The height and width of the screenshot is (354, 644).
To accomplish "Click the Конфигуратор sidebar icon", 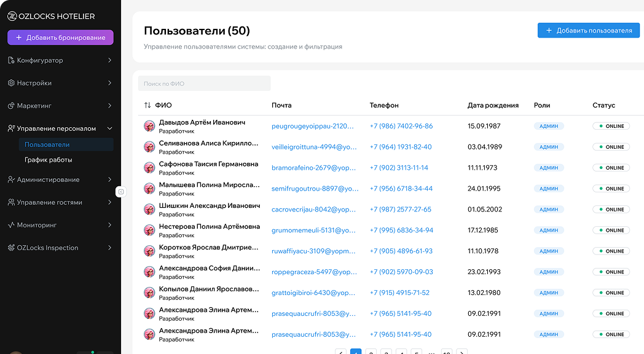I will click(11, 60).
